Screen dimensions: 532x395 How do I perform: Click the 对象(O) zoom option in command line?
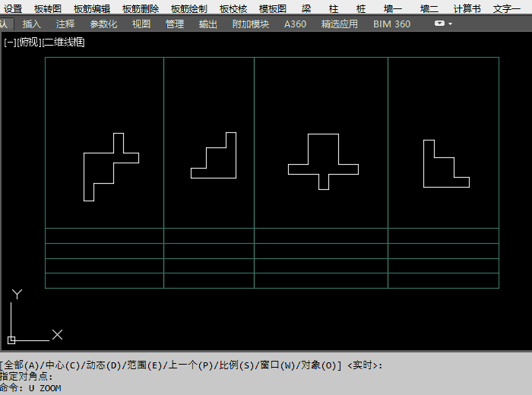pyautogui.click(x=318, y=365)
